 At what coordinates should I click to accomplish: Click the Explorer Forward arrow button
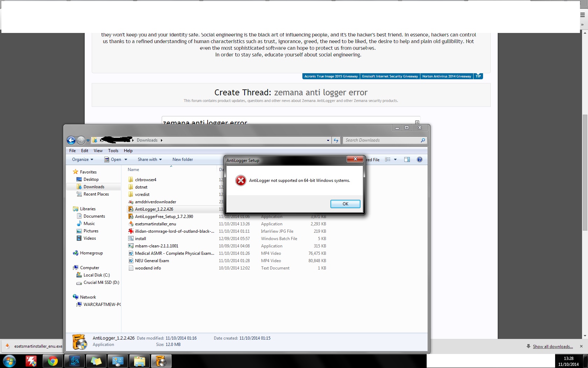(81, 140)
